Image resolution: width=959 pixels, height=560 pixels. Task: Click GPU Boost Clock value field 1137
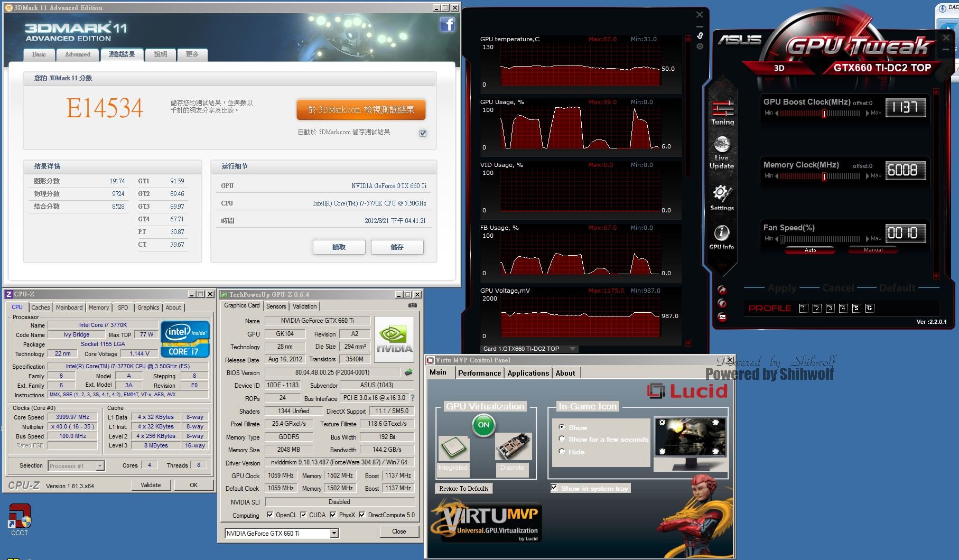(x=906, y=108)
